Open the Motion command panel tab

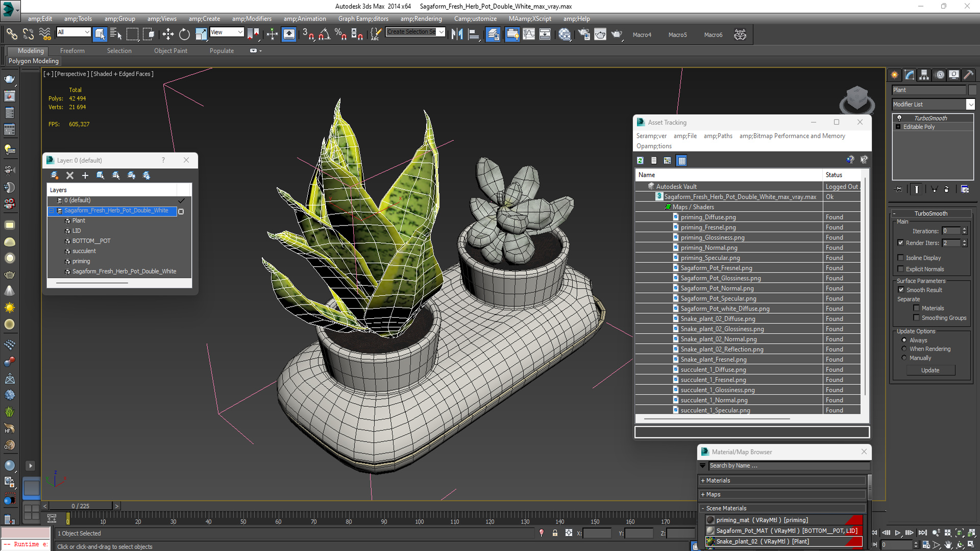point(939,75)
